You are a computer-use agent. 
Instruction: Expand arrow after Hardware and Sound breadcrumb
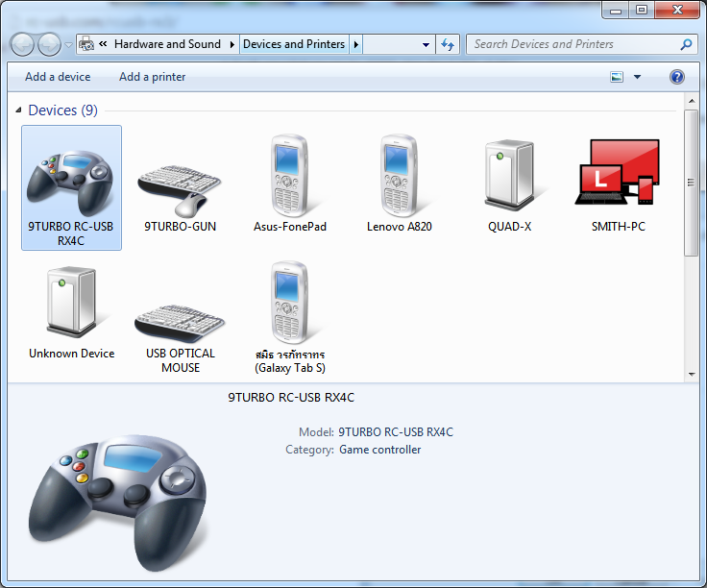[232, 44]
